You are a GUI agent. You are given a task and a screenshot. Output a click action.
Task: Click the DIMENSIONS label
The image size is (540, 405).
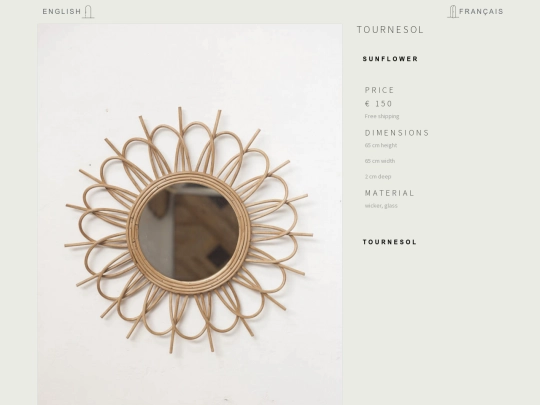coord(397,133)
